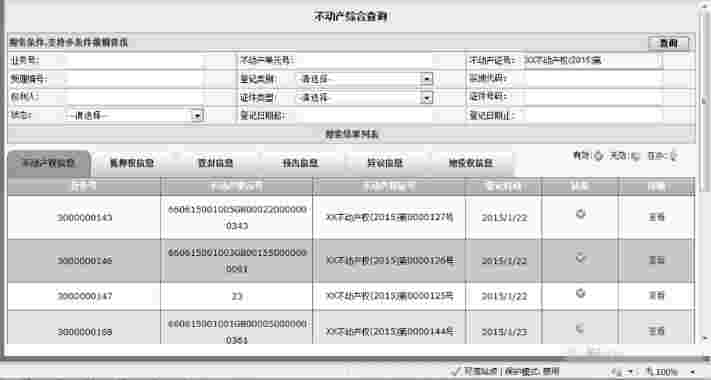Open the 登记类型 dropdown list

click(x=426, y=79)
